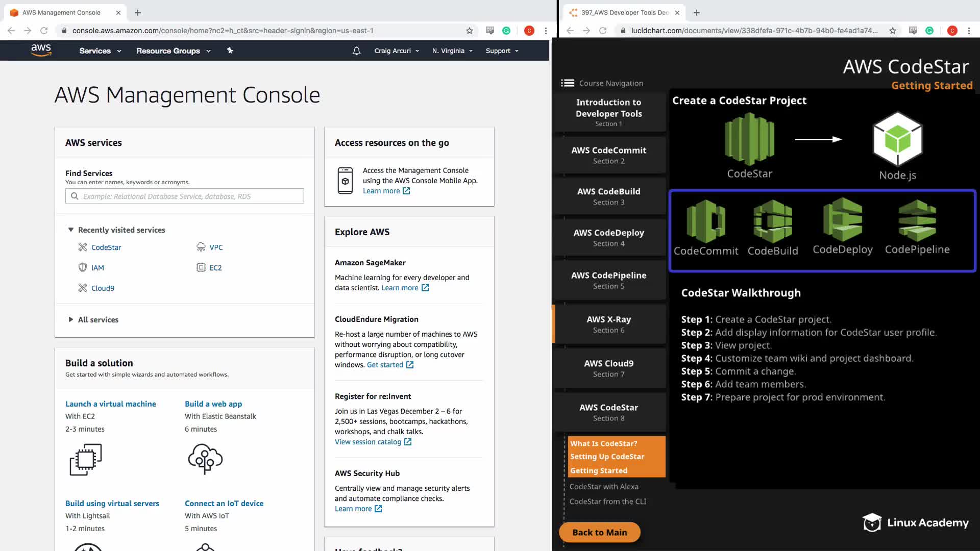This screenshot has height=551, width=980.
Task: Open the notifications bell
Action: click(x=356, y=51)
